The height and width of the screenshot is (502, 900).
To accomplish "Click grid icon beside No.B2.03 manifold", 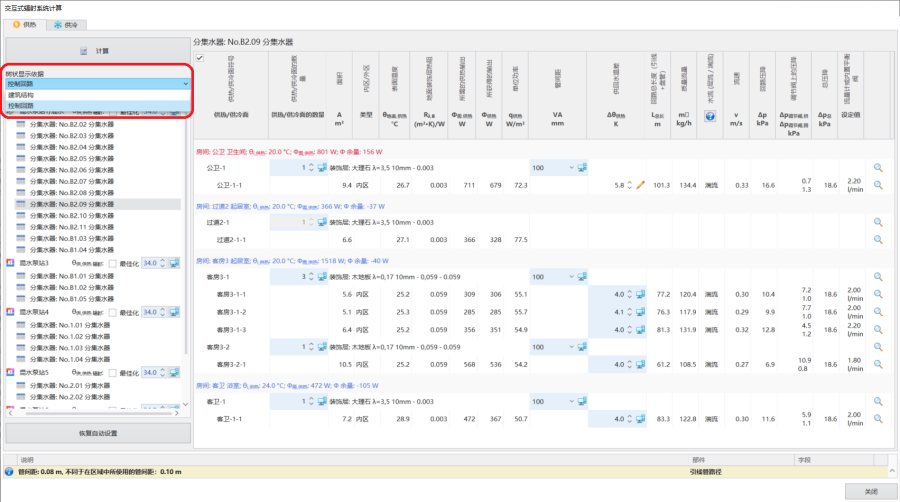I will click(x=21, y=135).
